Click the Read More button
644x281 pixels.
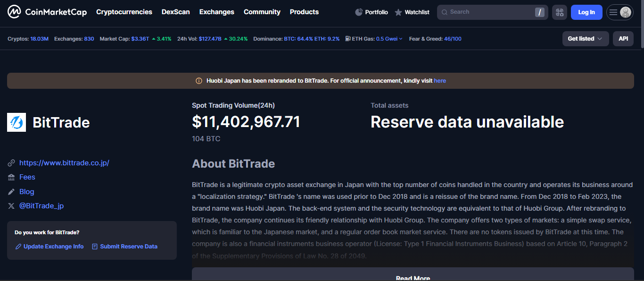tap(413, 274)
